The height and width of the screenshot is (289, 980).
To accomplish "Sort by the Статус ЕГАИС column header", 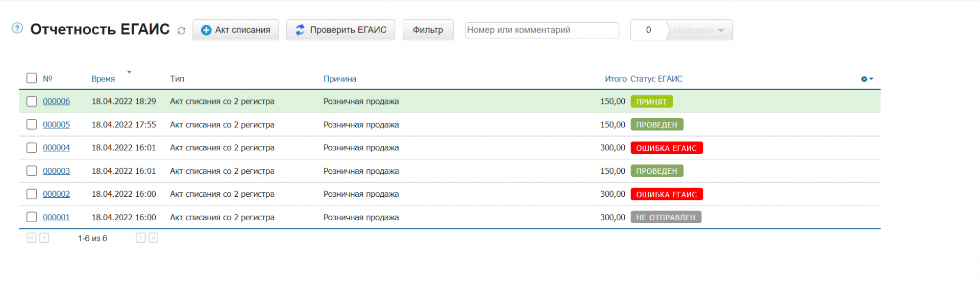I will 656,79.
